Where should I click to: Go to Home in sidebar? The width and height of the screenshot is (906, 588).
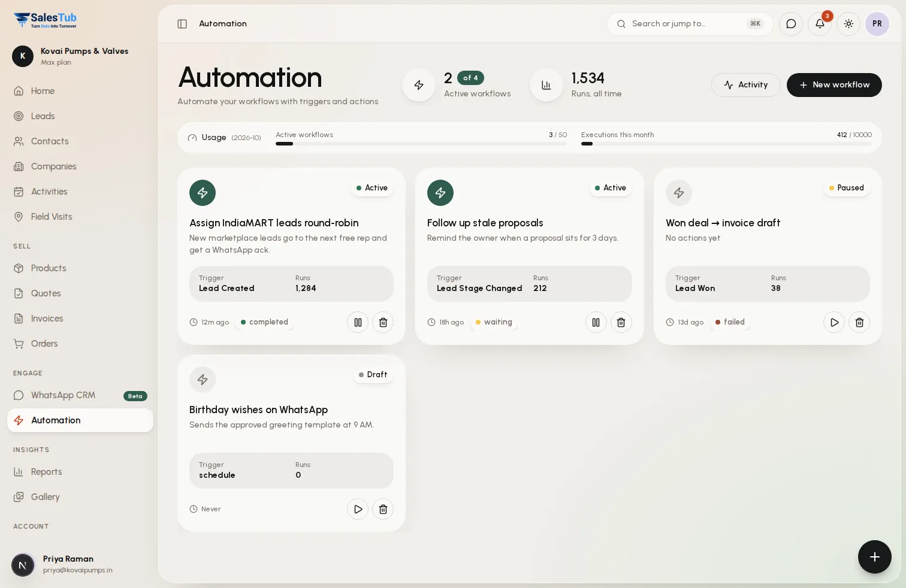coord(80,91)
